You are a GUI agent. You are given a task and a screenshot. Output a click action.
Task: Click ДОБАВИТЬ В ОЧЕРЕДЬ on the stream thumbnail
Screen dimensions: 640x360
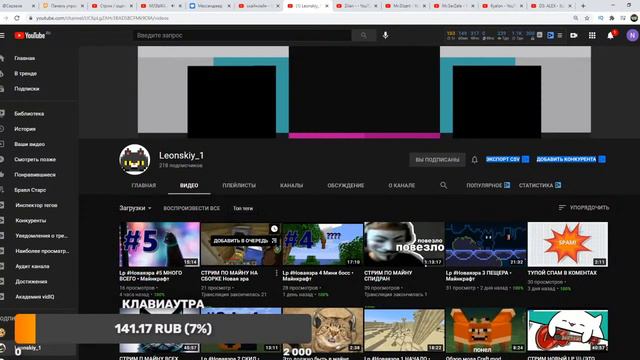coord(244,241)
